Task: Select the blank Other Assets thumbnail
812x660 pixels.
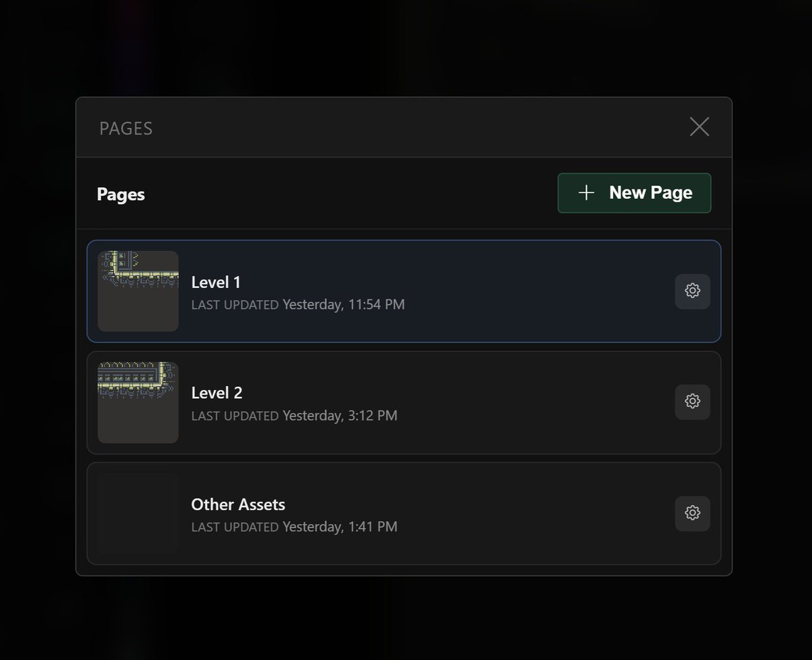Action: [138, 514]
